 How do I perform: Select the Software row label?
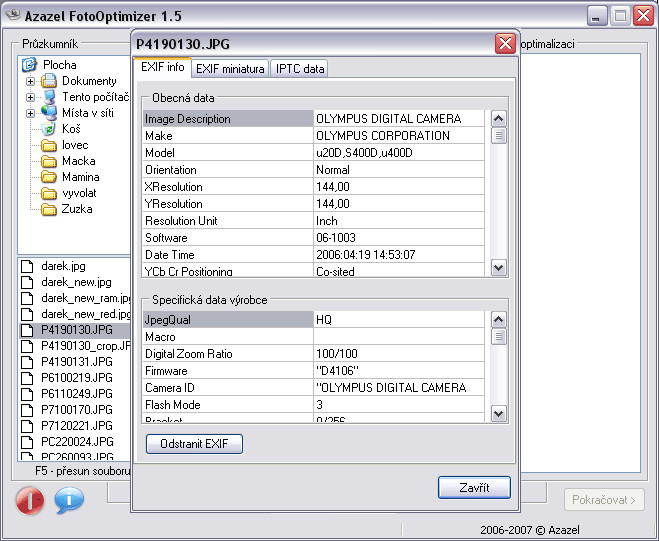point(166,238)
